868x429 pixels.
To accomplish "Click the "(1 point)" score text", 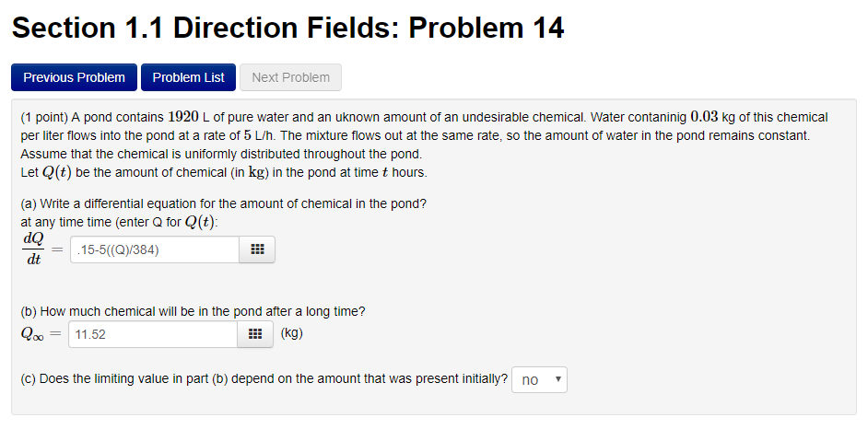I will coord(43,118).
